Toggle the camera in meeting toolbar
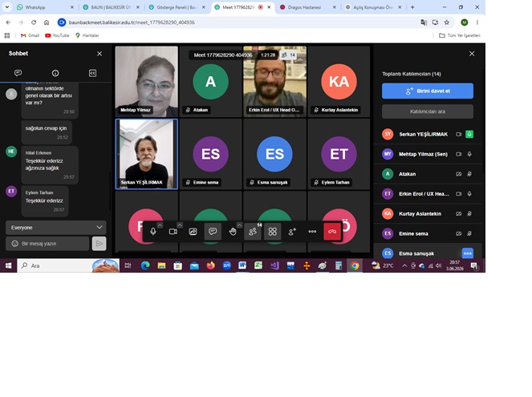Screen dimensions: 532x397 pyautogui.click(x=173, y=232)
